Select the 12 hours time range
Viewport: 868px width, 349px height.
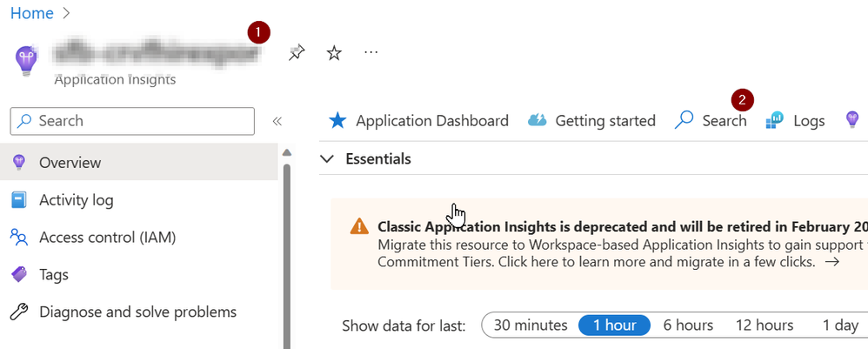pos(764,326)
